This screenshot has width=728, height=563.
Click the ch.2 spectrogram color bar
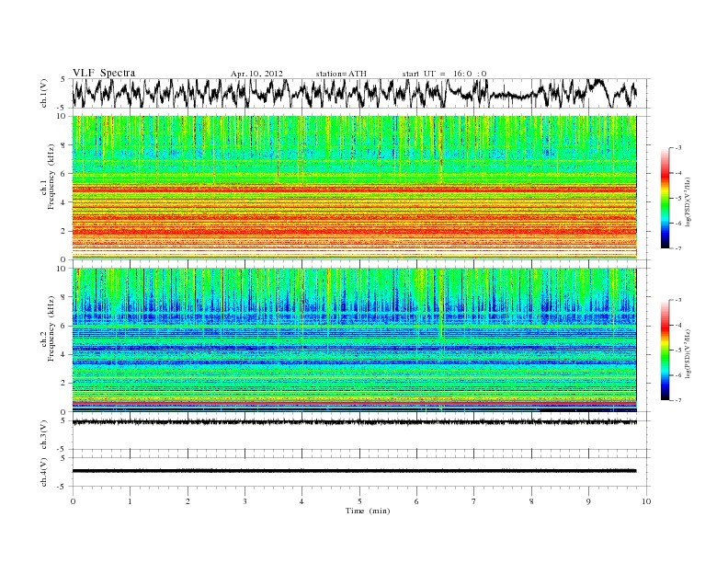tap(665, 350)
